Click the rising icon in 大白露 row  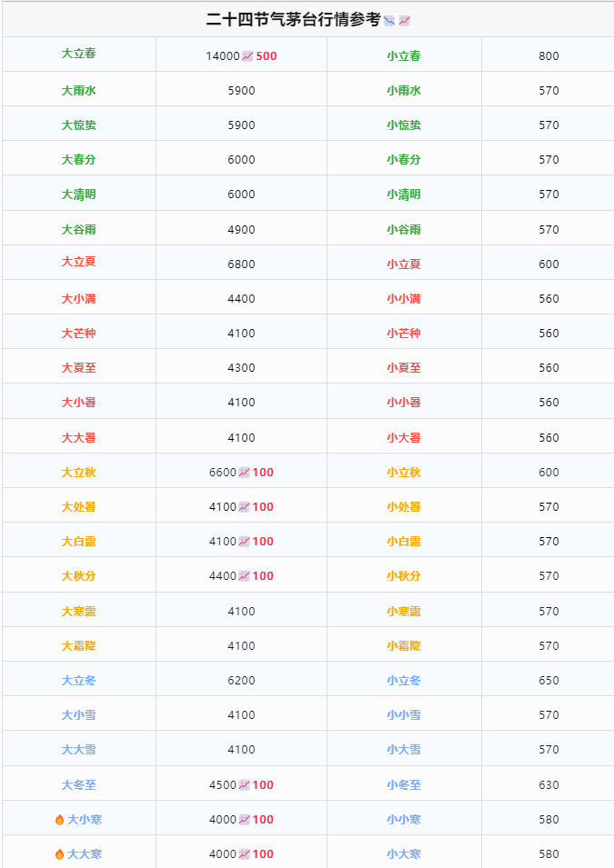(245, 542)
